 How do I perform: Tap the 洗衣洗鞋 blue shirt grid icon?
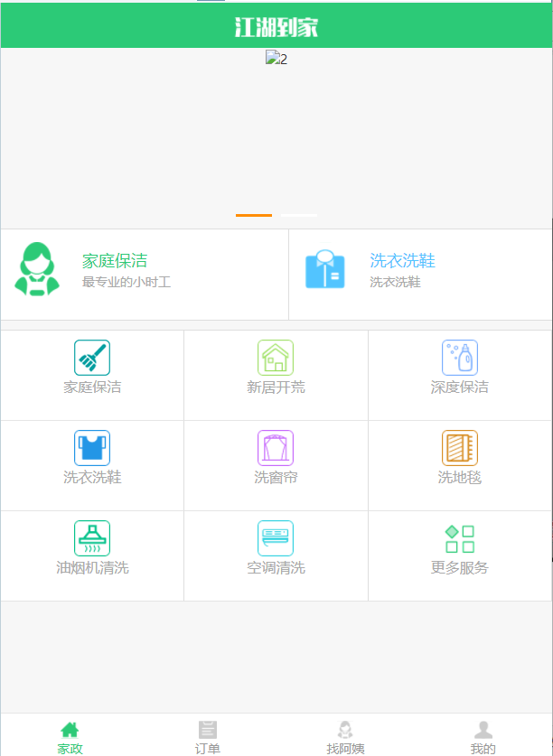click(x=92, y=448)
